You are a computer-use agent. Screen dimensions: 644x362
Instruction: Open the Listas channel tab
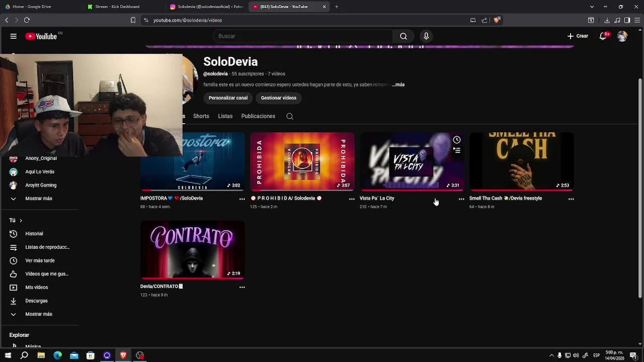pyautogui.click(x=225, y=116)
